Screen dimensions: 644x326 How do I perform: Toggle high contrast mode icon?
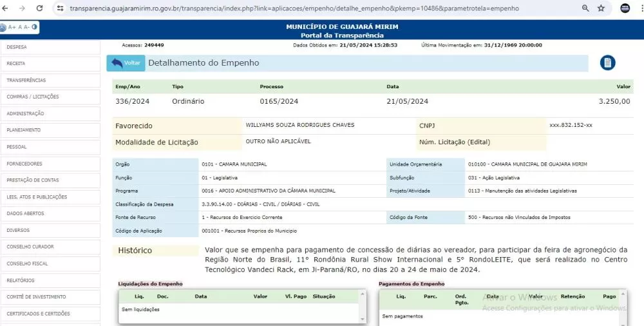tap(35, 27)
